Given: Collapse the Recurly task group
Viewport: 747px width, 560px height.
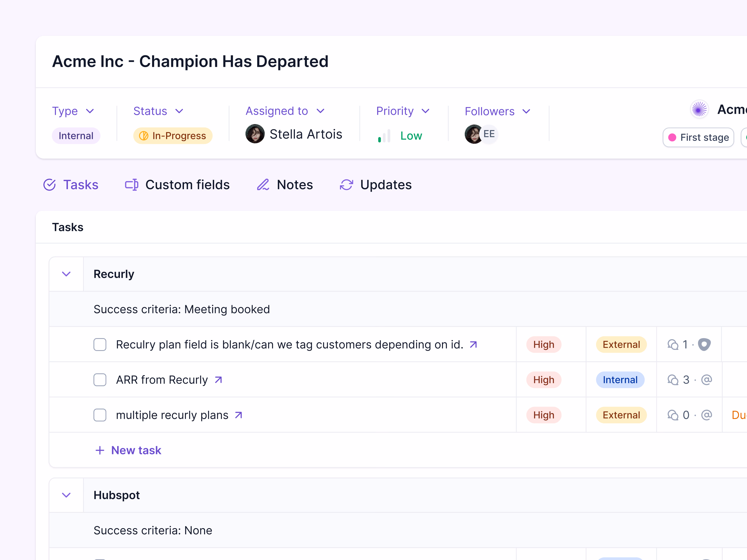Looking at the screenshot, I should point(66,274).
